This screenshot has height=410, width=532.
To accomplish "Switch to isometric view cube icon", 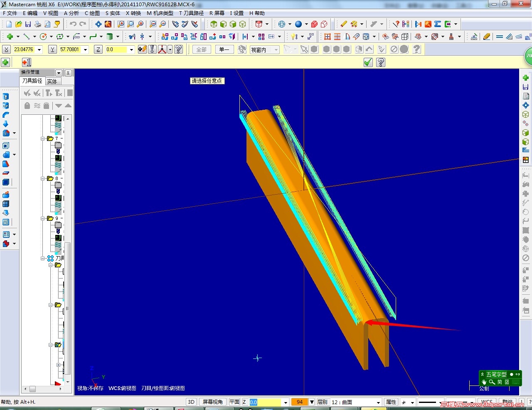I will [x=243, y=24].
